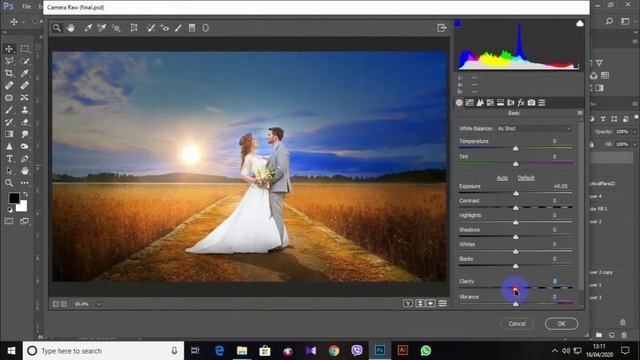
Task: Swap before and after settings icon
Action: coord(420,303)
